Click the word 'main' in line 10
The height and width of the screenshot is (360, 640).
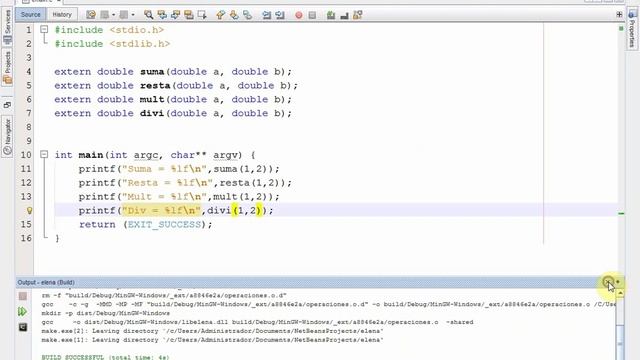pyautogui.click(x=91, y=155)
